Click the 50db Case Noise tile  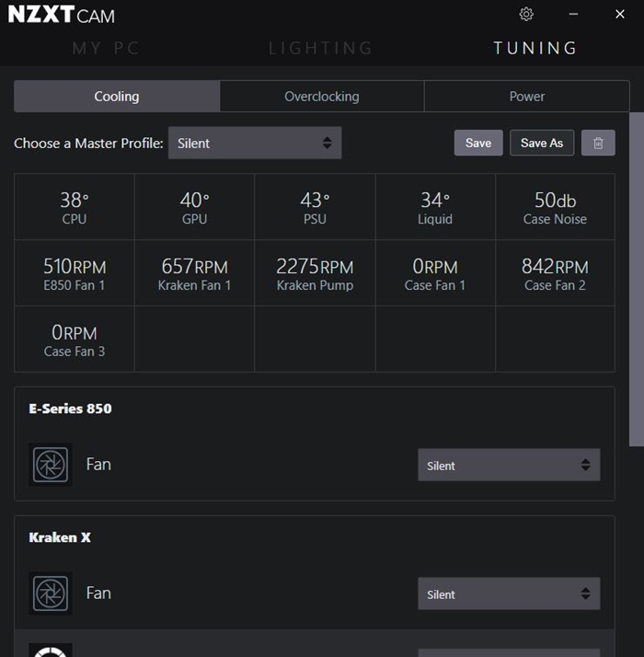pyautogui.click(x=555, y=207)
